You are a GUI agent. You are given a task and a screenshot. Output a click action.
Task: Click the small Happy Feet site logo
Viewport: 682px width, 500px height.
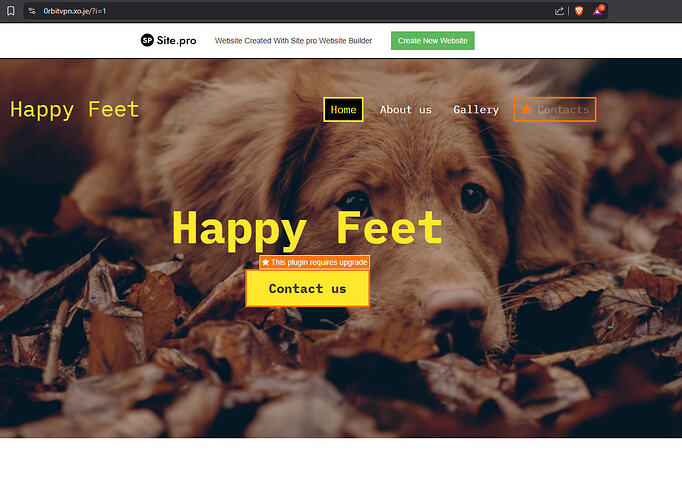[75, 109]
